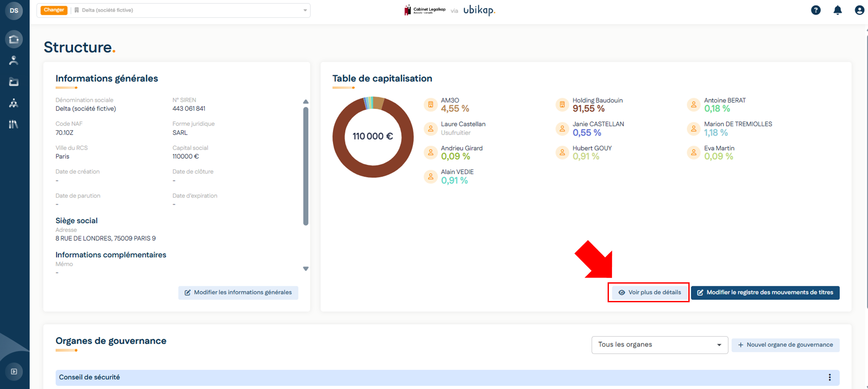The width and height of the screenshot is (868, 389).
Task: Click the Janie CASTELLAN person icon
Action: [x=562, y=128]
